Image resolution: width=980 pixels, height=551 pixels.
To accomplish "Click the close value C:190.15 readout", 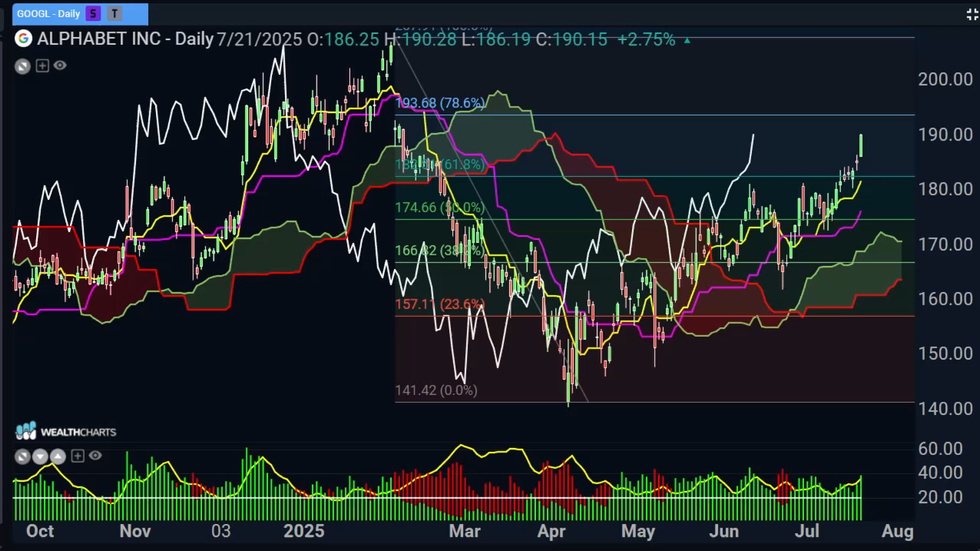I will pos(572,39).
